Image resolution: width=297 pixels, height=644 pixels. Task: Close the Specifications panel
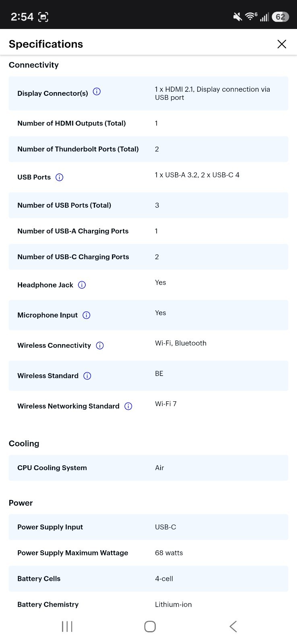282,44
